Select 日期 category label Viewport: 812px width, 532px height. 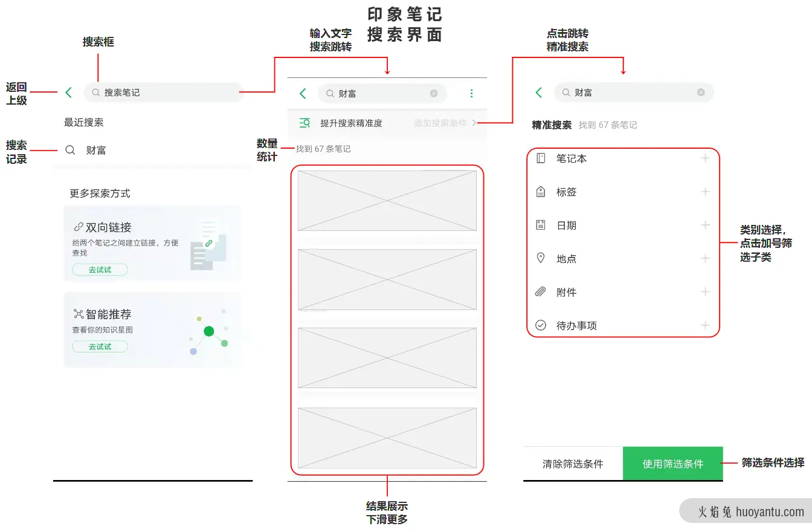pos(566,225)
